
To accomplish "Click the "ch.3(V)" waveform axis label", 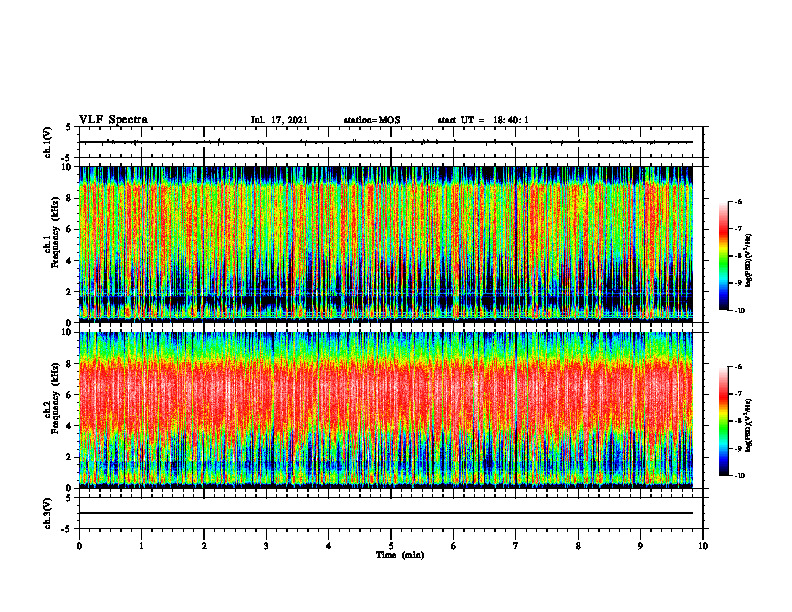I will coord(48,513).
